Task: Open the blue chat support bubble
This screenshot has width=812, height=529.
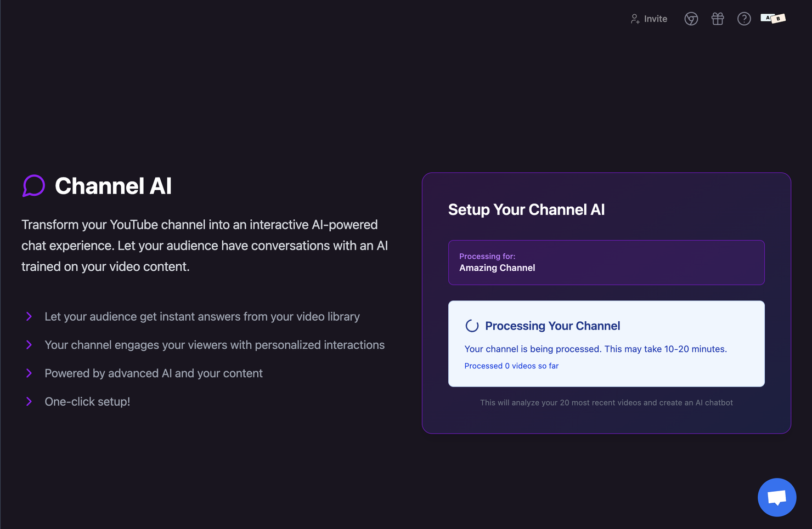Action: coord(776,497)
